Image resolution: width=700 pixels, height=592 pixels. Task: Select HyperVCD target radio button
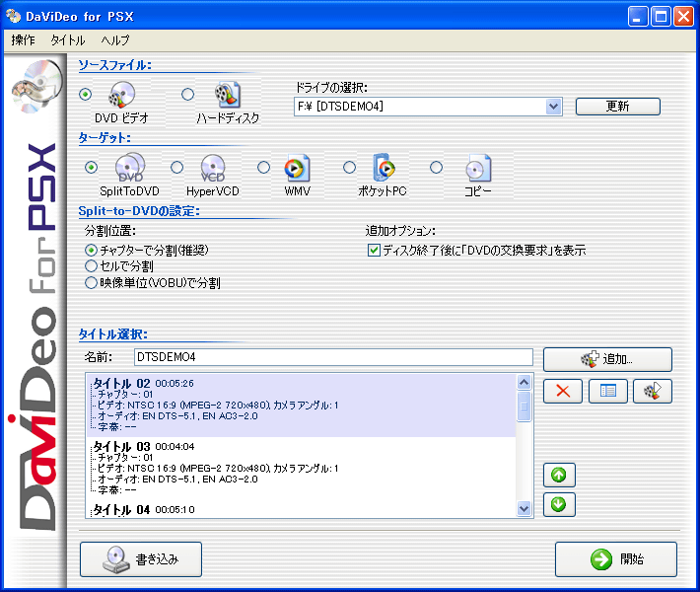click(x=177, y=168)
